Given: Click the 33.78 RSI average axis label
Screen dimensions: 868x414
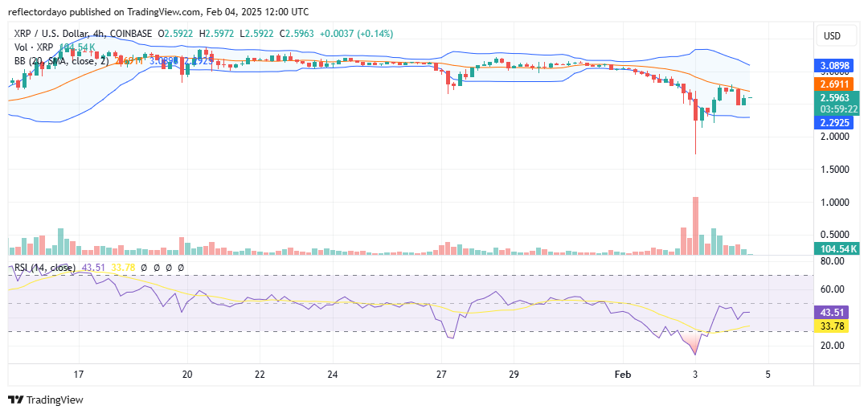Looking at the screenshot, I should pos(833,326).
